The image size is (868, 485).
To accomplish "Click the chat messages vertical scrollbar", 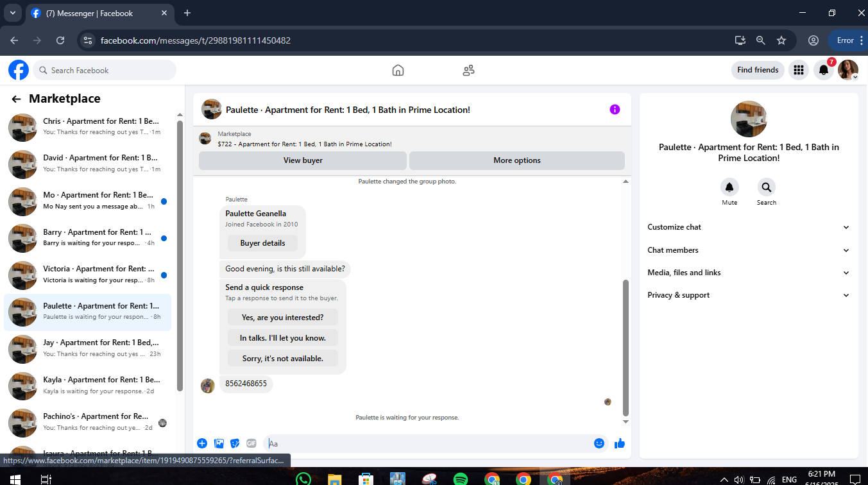I will (x=626, y=348).
